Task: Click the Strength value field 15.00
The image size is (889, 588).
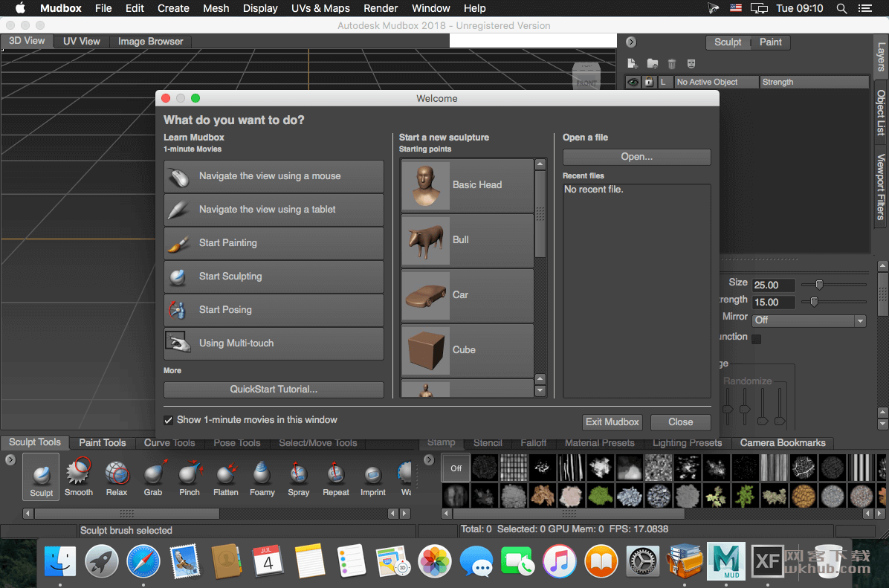Action: click(773, 303)
